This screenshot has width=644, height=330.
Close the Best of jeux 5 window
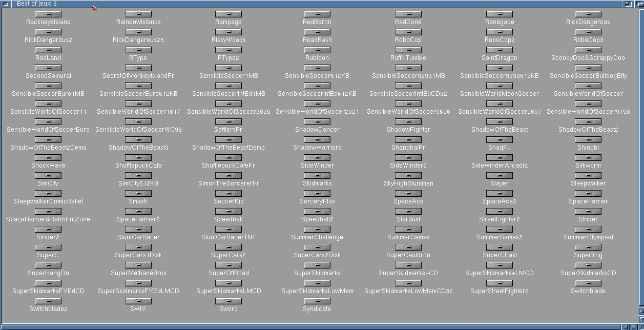point(5,4)
